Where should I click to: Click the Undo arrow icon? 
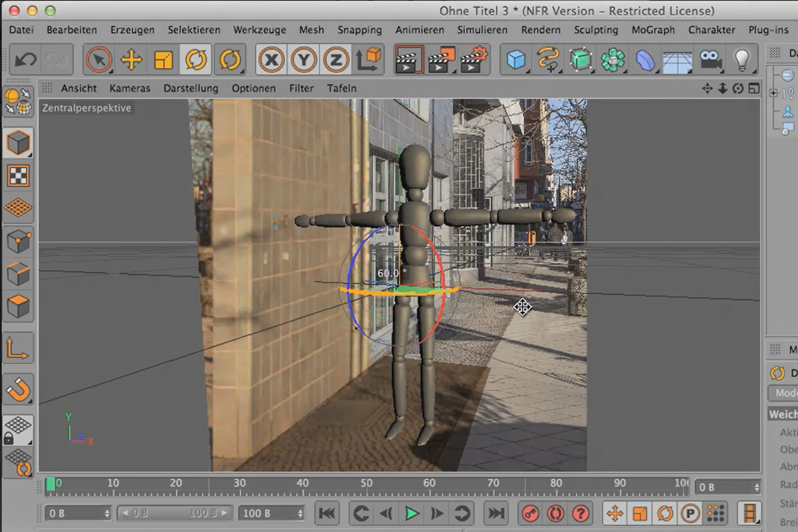pyautogui.click(x=26, y=61)
